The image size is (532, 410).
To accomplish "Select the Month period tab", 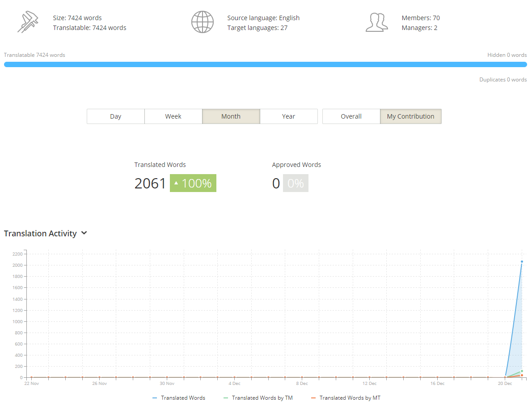I will (231, 116).
